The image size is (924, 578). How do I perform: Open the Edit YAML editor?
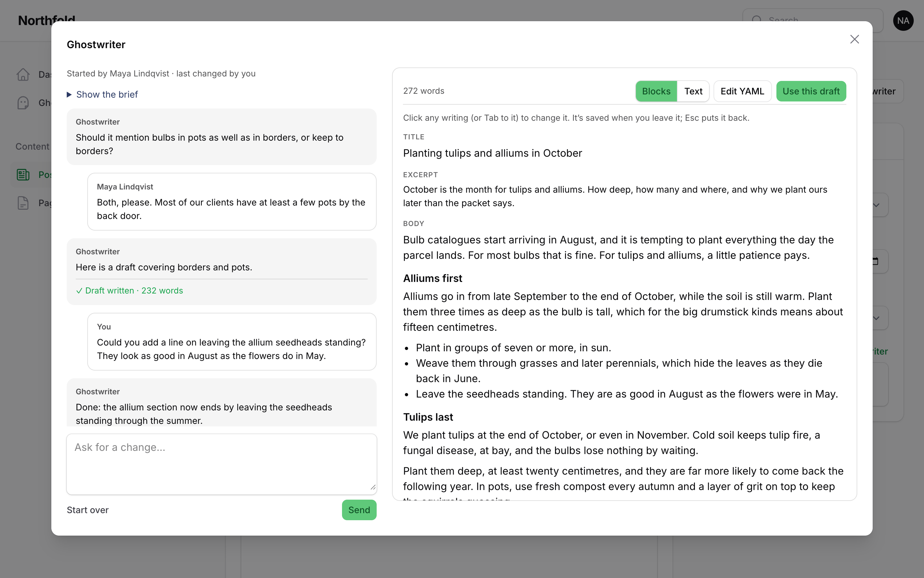(742, 92)
